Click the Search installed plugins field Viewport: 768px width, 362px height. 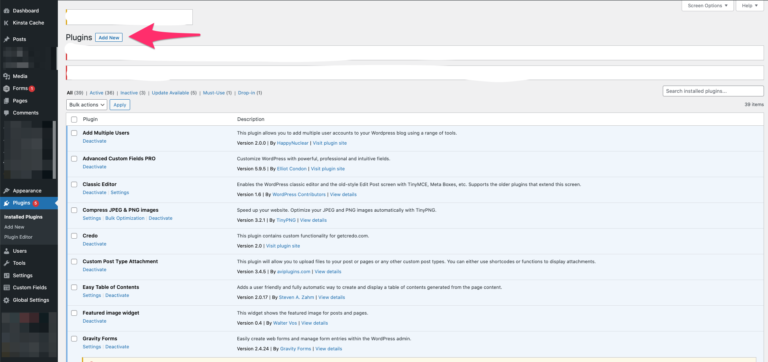[x=713, y=91]
